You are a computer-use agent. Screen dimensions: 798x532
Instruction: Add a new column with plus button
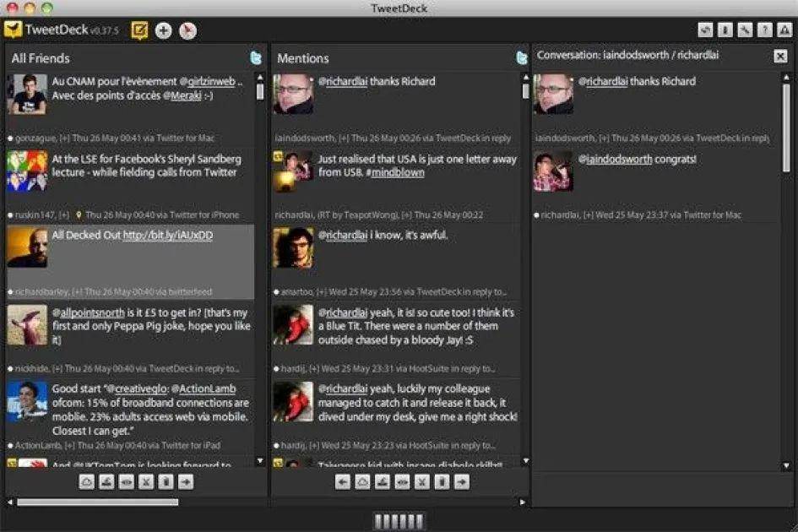point(163,30)
